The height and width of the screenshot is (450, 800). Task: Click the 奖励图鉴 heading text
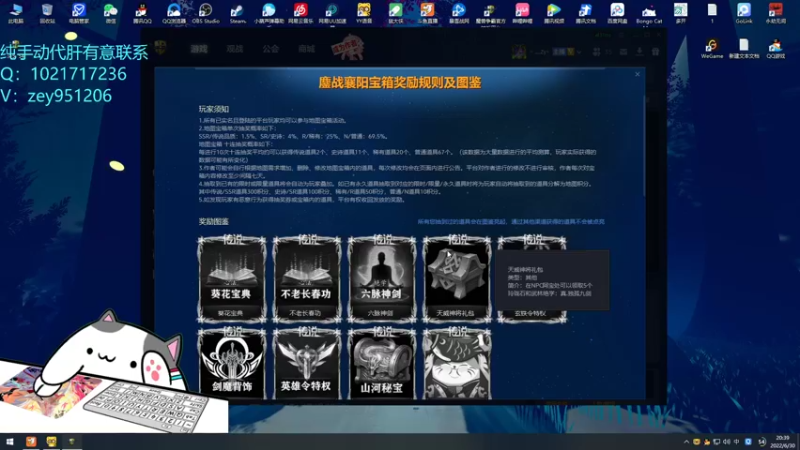click(x=214, y=221)
